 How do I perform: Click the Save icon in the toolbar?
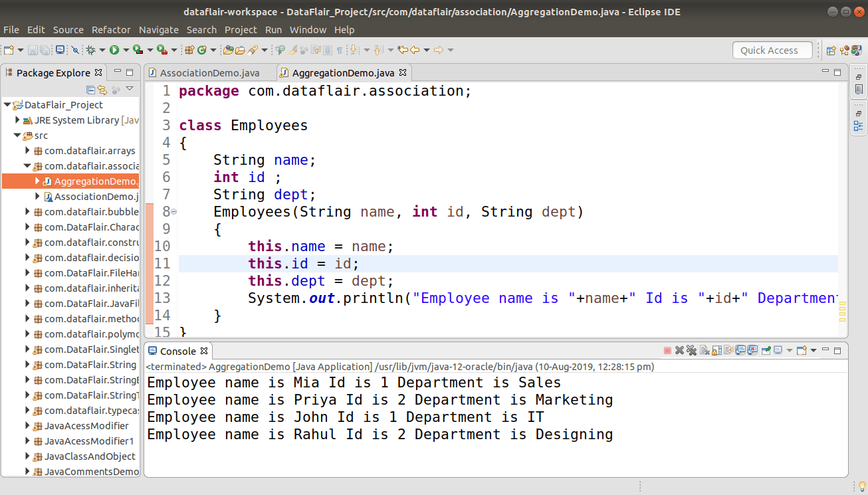pos(33,50)
